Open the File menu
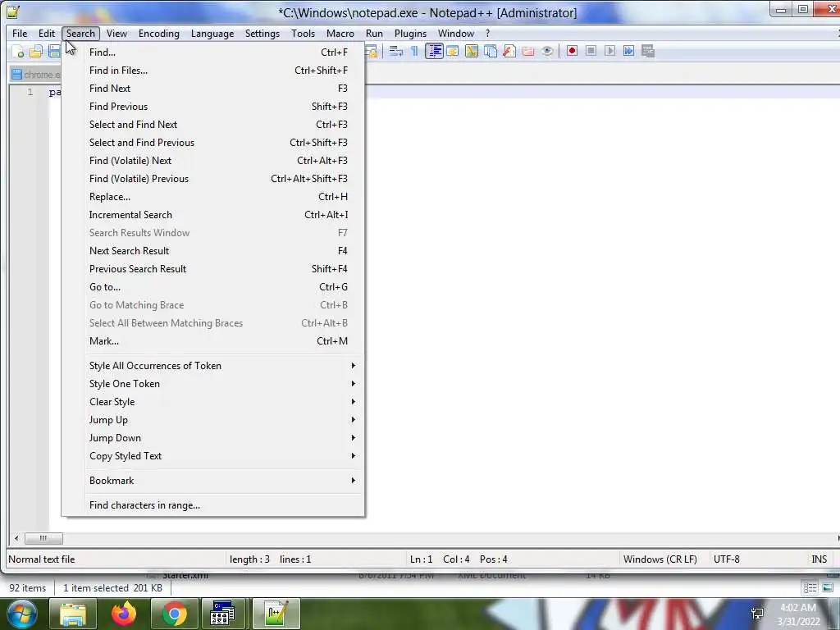This screenshot has height=630, width=840. point(20,33)
